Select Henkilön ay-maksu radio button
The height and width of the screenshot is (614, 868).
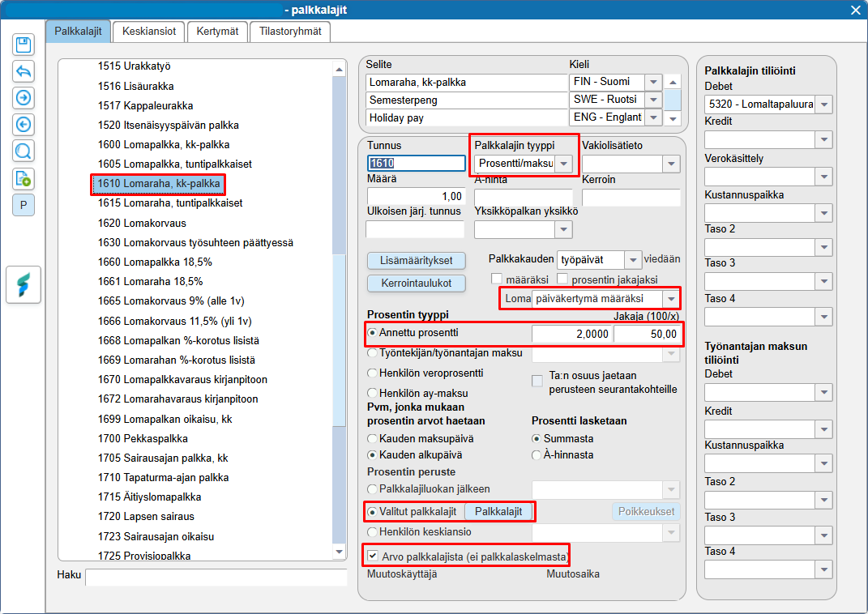click(373, 394)
